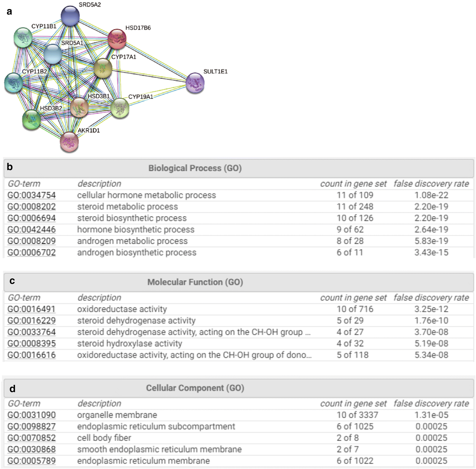This screenshot has height=469, width=476.
Task: Open GO:0033764 term link
Action: tap(32, 332)
